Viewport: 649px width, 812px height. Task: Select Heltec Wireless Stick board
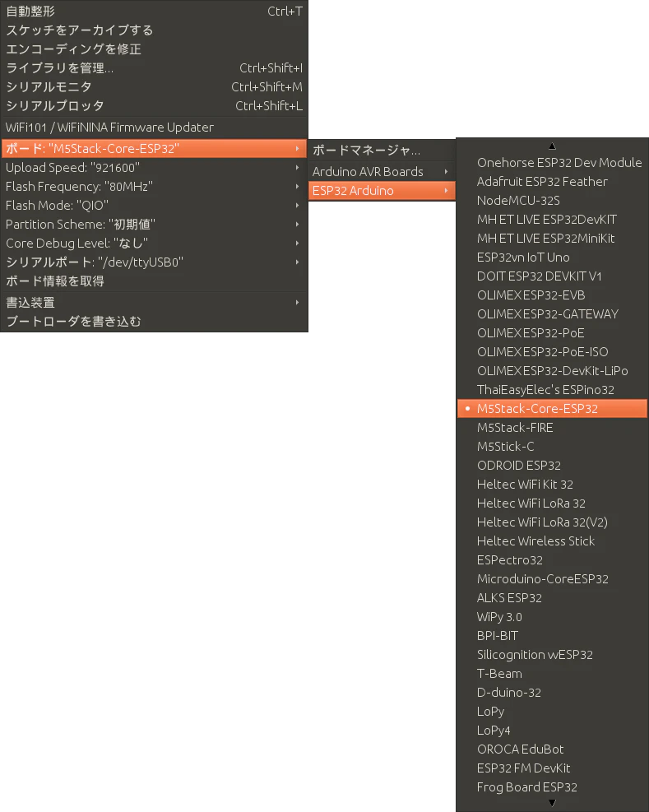(x=552, y=541)
